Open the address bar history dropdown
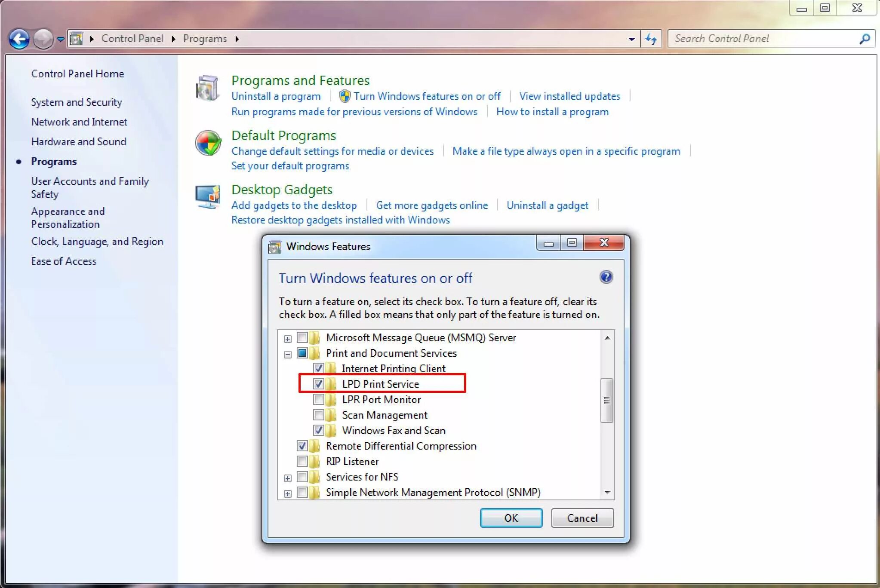The width and height of the screenshot is (880, 588). pos(631,39)
